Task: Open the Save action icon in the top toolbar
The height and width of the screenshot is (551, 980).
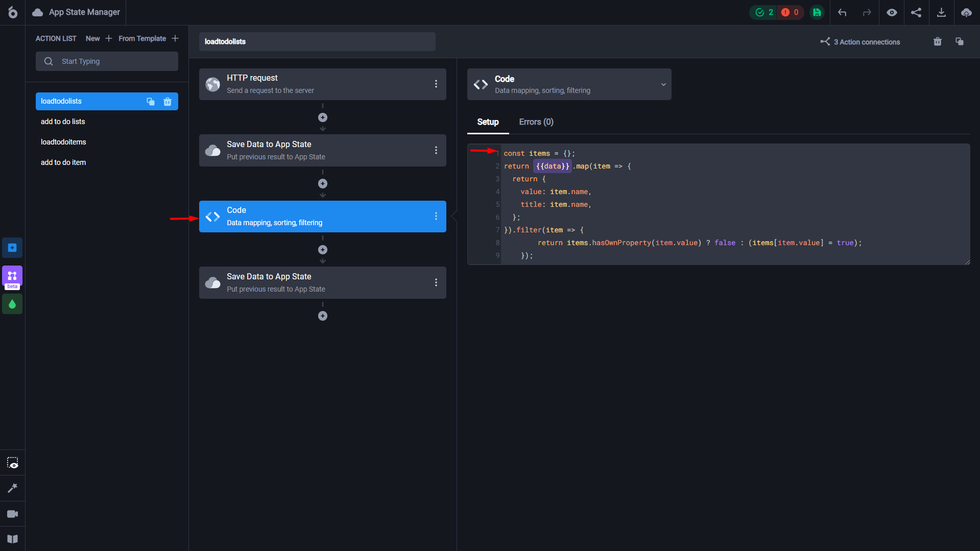Action: coord(817,12)
